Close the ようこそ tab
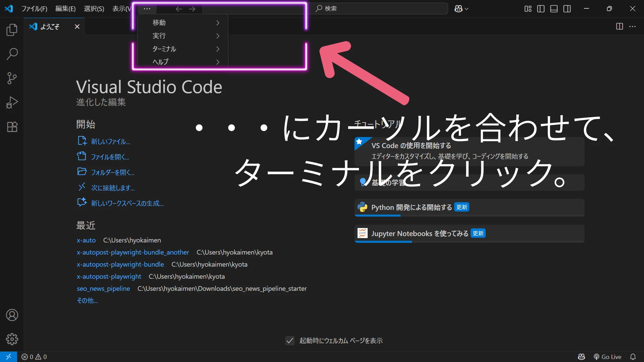The height and width of the screenshot is (362, 644). [77, 27]
